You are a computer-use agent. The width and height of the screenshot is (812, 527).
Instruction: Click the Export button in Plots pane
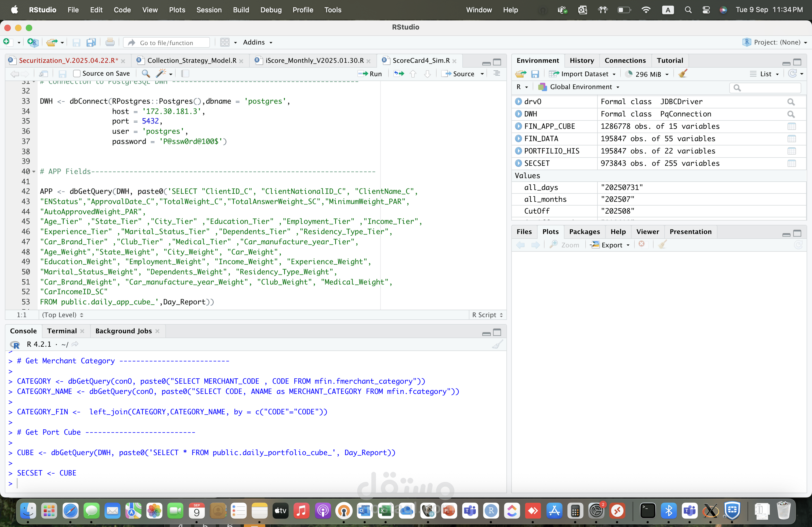(x=610, y=245)
